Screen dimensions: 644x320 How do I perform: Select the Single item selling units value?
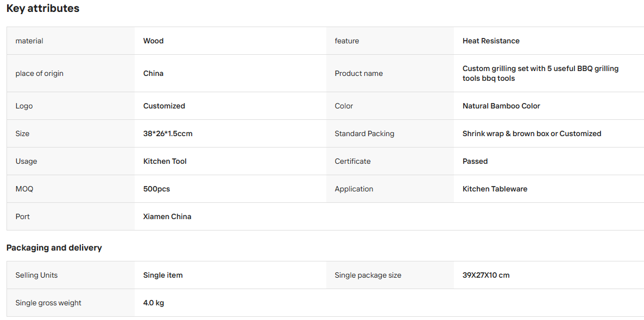coord(163,275)
